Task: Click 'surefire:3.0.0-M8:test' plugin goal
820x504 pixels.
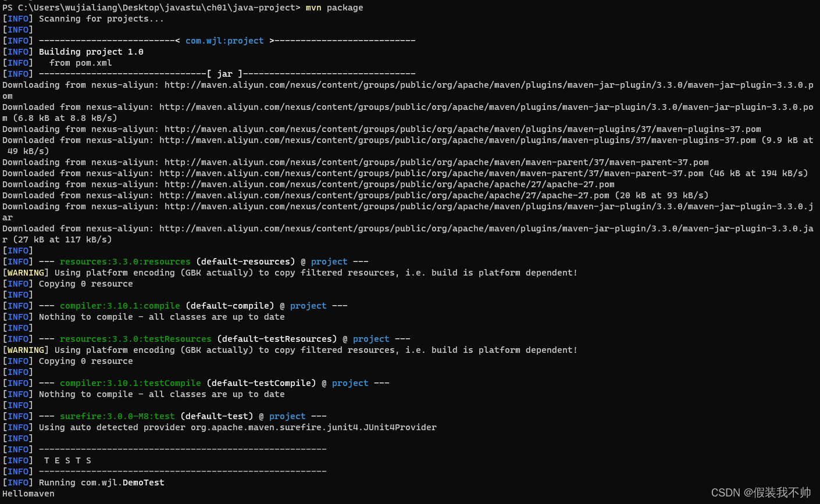Action: (x=117, y=416)
